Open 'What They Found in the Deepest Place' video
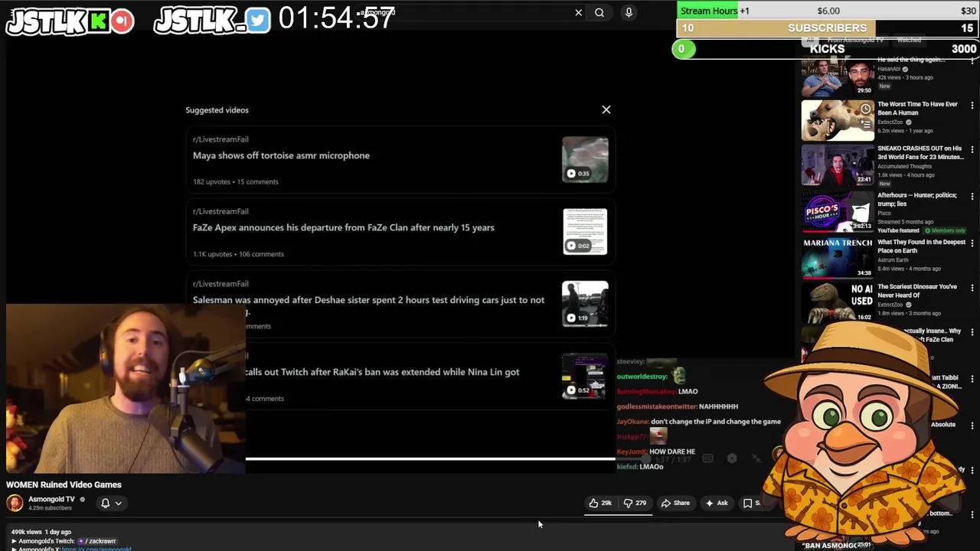Screen dimensions: 980x551 point(921,246)
